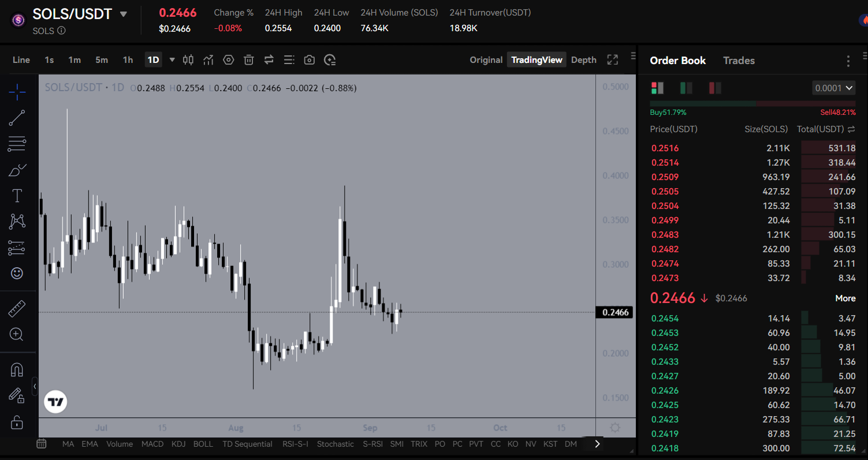Select the text annotation tool
Screen dimensions: 868x460
(17, 195)
